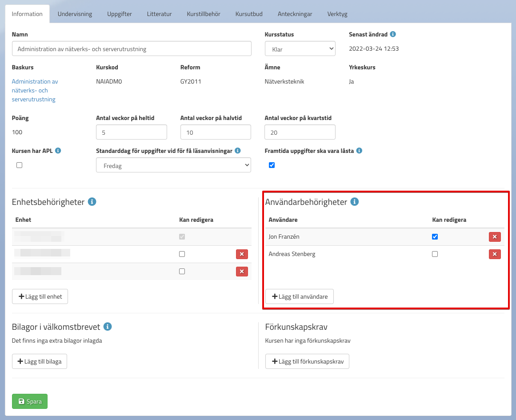The image size is (516, 420).
Task: Click the info icon beside Senast ändrad
Action: pyautogui.click(x=393, y=34)
